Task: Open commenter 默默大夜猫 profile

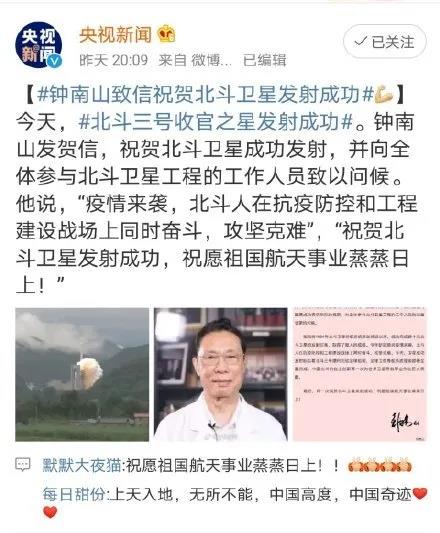Action: 82,465
